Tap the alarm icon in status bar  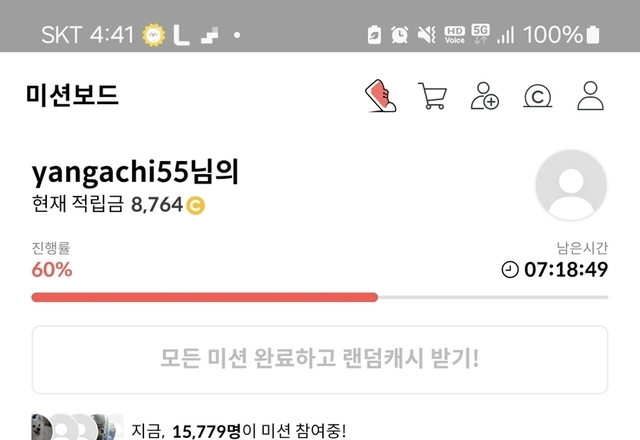click(x=400, y=34)
